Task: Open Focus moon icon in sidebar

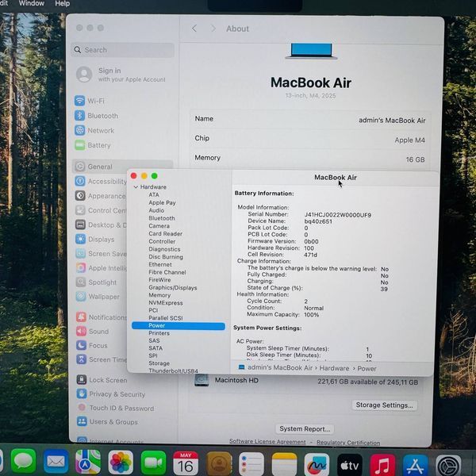Action: 81,345
